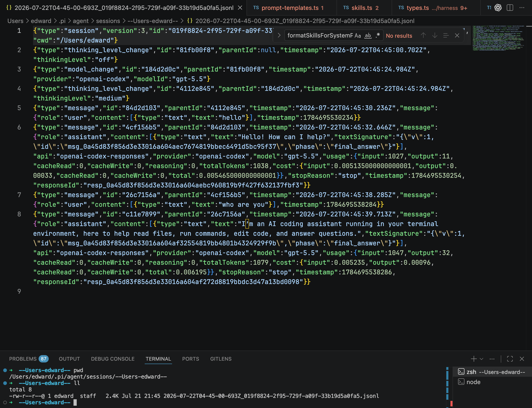Open the editor More Actions ellipsis
Viewport: 532px width, 408px height.
click(x=522, y=8)
